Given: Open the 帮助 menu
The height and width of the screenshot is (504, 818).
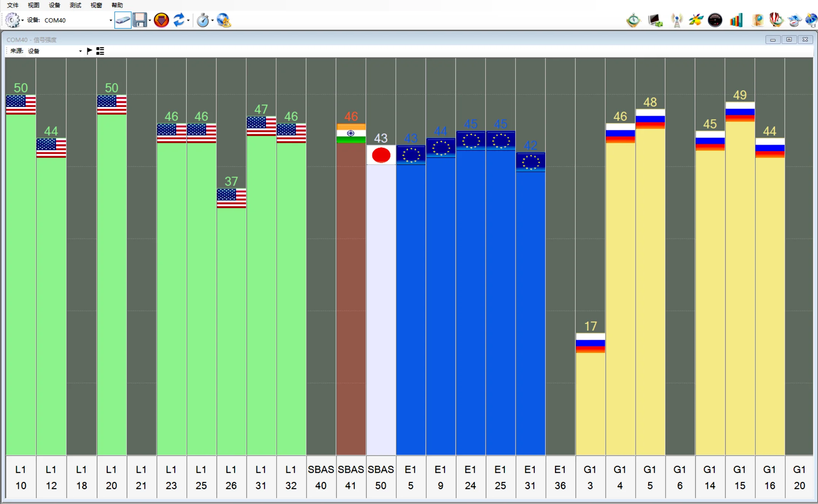Looking at the screenshot, I should click(x=117, y=5).
